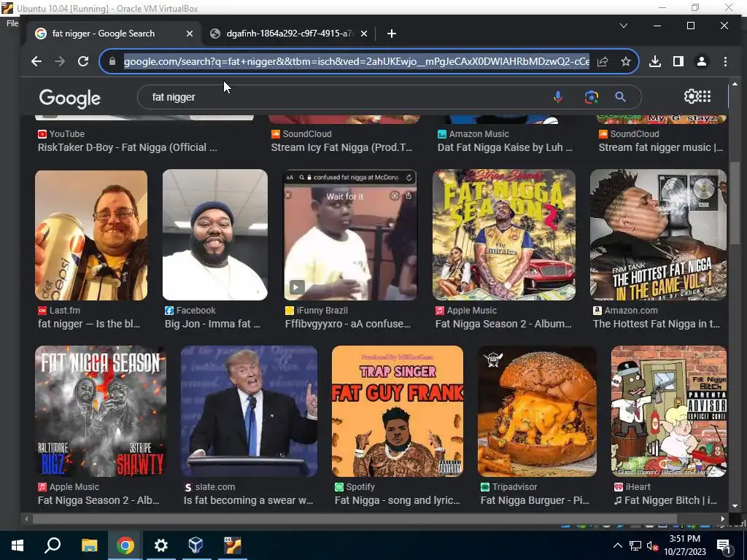Switch to the dgafinh-1864a292 tab
Viewport: 747px width, 560px height.
[289, 34]
